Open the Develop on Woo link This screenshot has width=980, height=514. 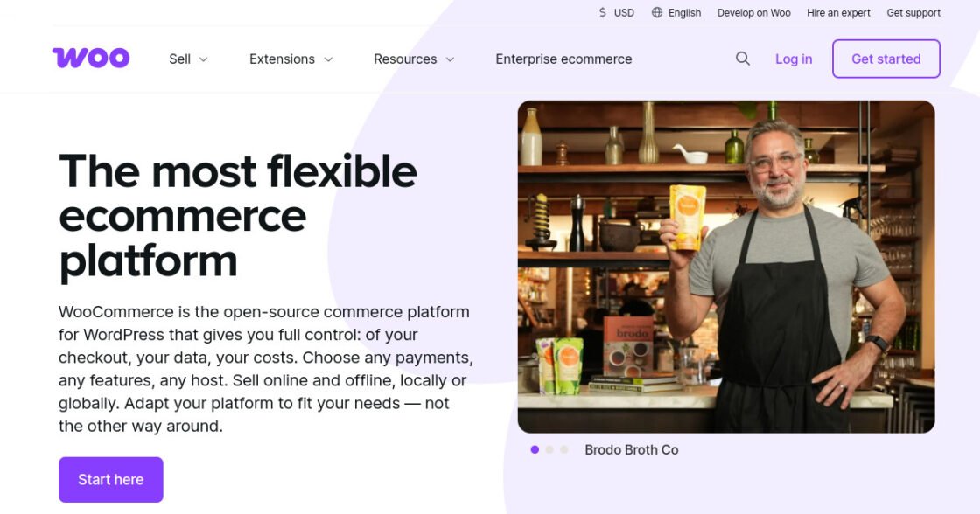tap(753, 12)
